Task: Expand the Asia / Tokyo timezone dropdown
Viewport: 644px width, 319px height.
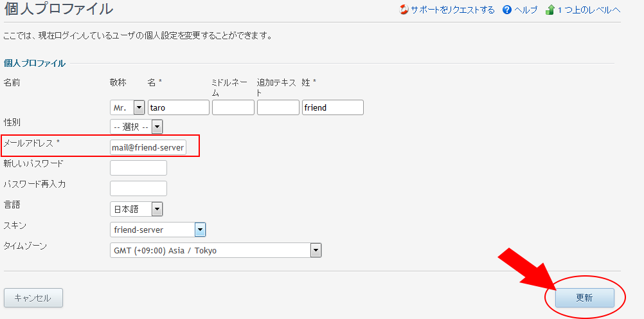Action: point(215,250)
